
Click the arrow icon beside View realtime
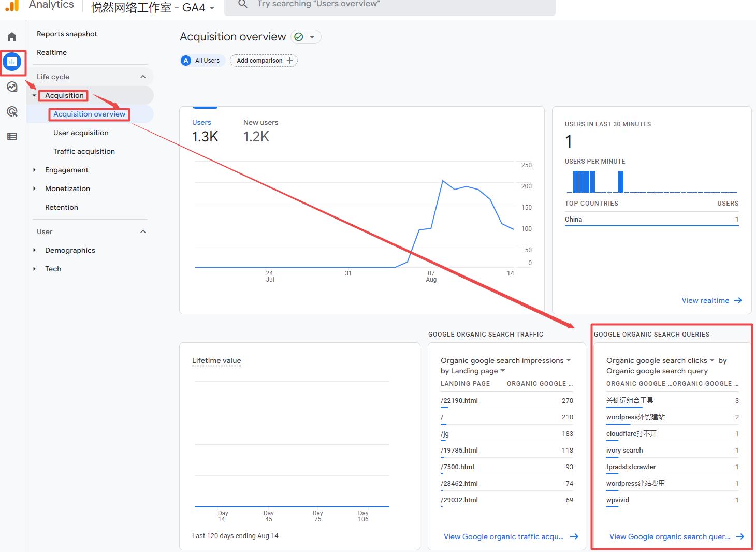pyautogui.click(x=738, y=300)
